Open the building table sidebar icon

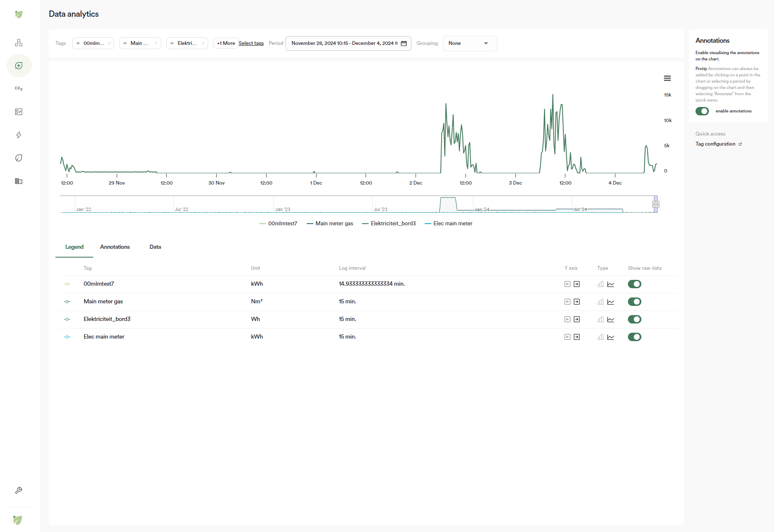pyautogui.click(x=19, y=181)
